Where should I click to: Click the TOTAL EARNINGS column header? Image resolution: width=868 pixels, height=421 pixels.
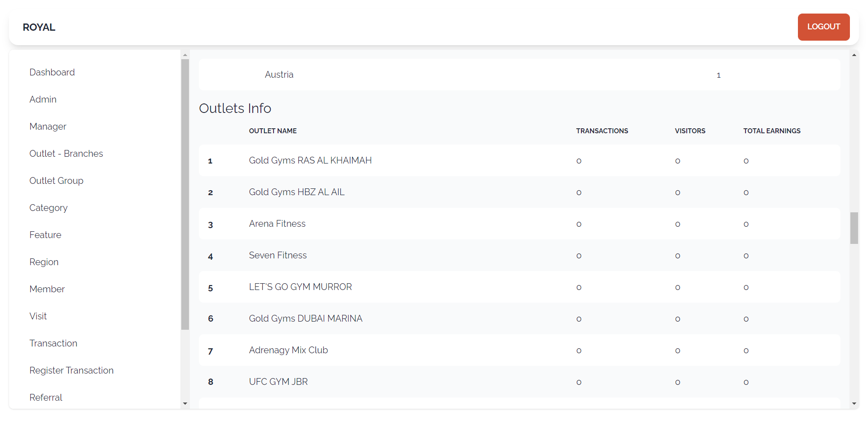click(x=772, y=131)
